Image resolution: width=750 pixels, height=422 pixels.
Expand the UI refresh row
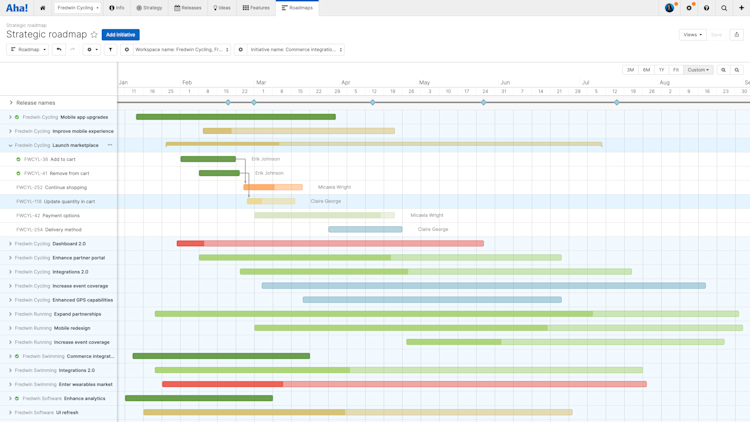(10, 412)
